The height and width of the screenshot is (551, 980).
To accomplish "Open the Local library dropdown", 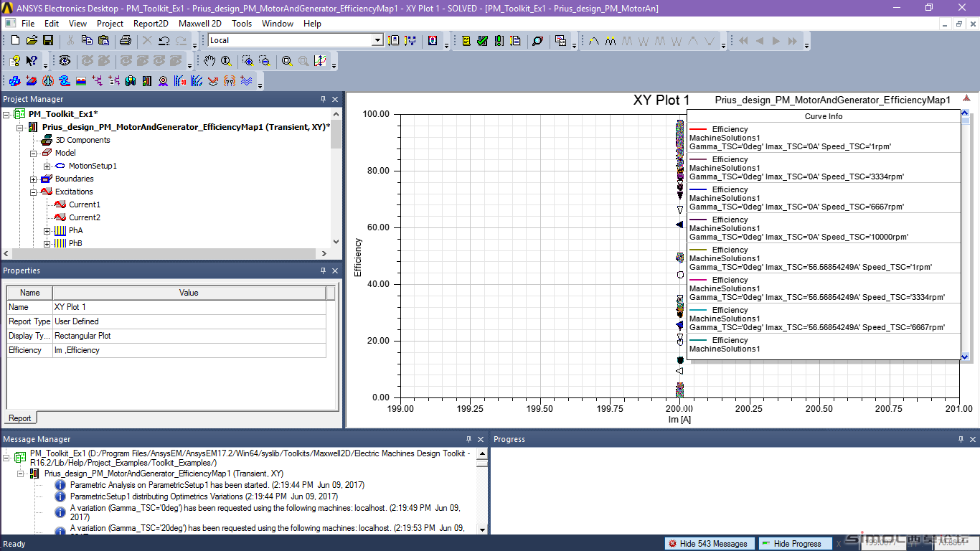I will pos(377,40).
